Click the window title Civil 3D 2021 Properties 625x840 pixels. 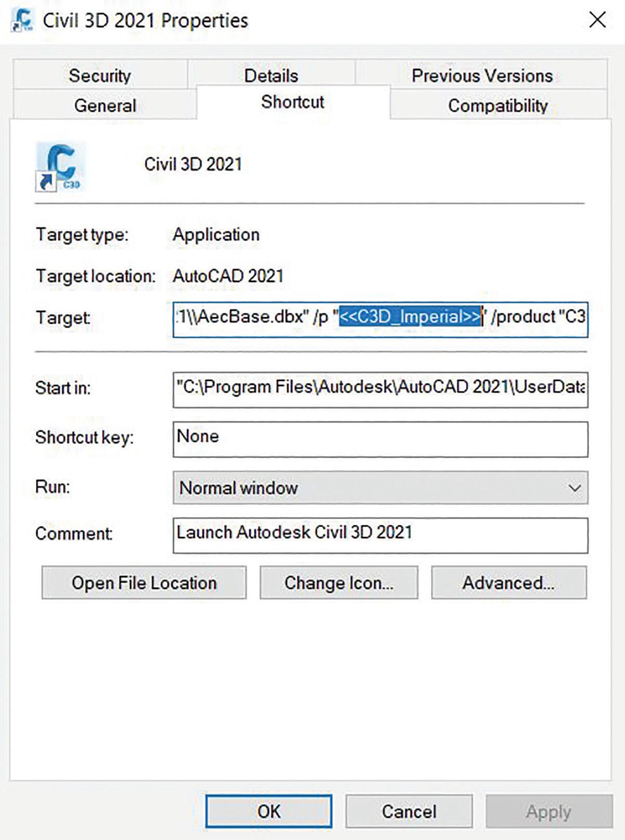click(146, 20)
